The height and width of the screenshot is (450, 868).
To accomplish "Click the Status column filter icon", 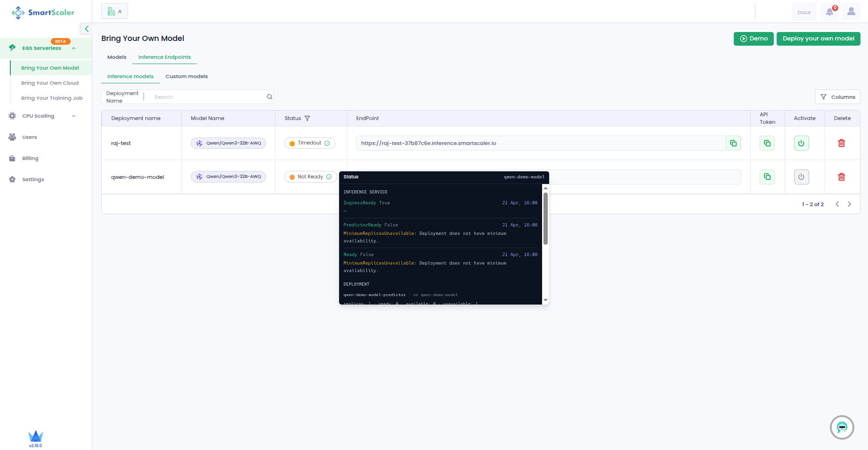I will 308,119.
